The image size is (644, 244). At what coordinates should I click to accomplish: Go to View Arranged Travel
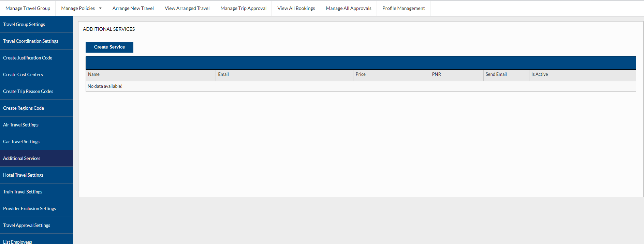(x=187, y=8)
